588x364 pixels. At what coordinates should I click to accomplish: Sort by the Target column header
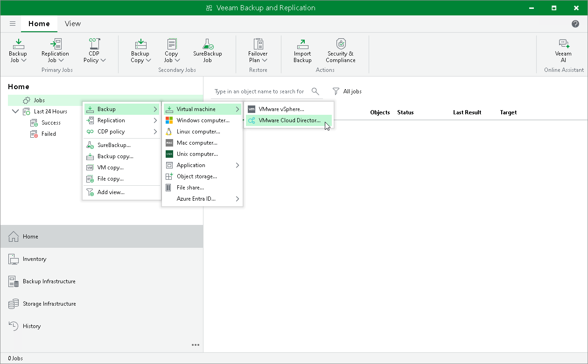point(508,112)
